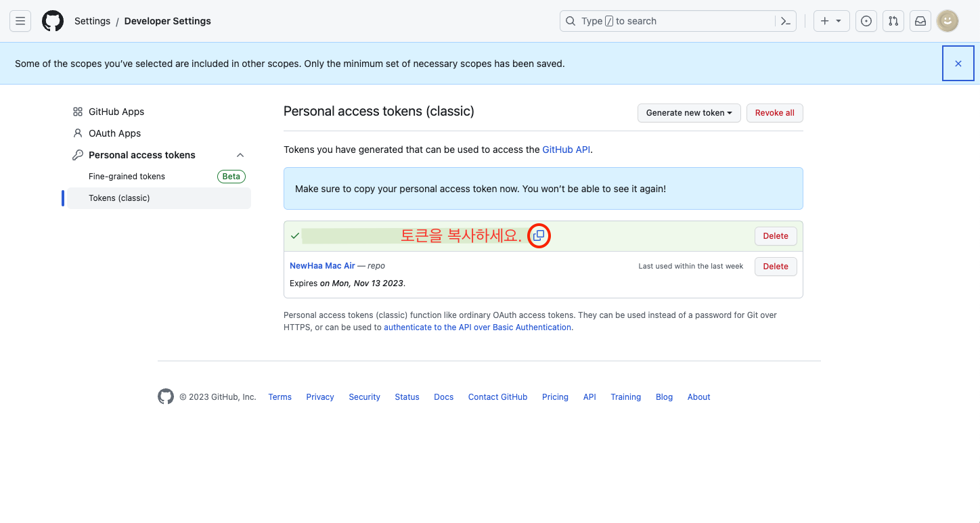
Task: Open authenticate to the API link
Action: coord(478,327)
